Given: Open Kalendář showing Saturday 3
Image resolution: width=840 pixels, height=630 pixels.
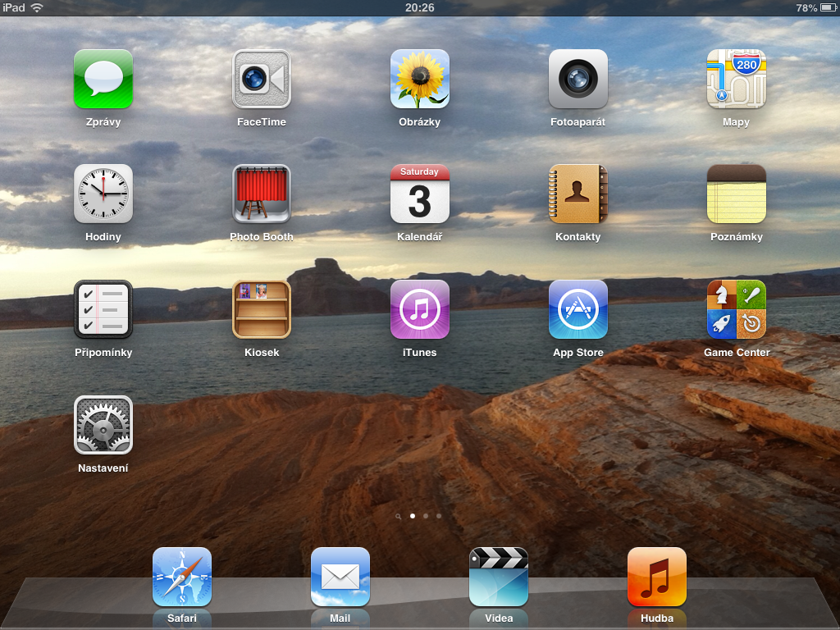Looking at the screenshot, I should coord(419,195).
